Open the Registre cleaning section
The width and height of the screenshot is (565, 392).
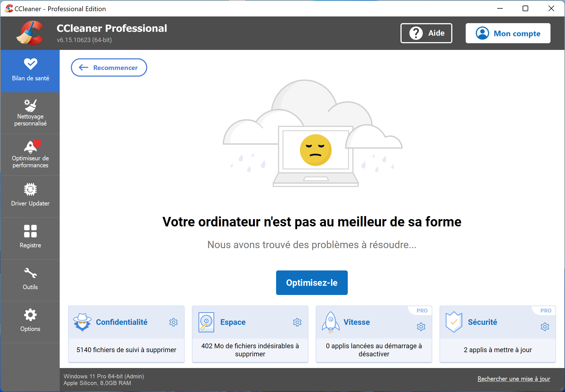pyautogui.click(x=30, y=238)
